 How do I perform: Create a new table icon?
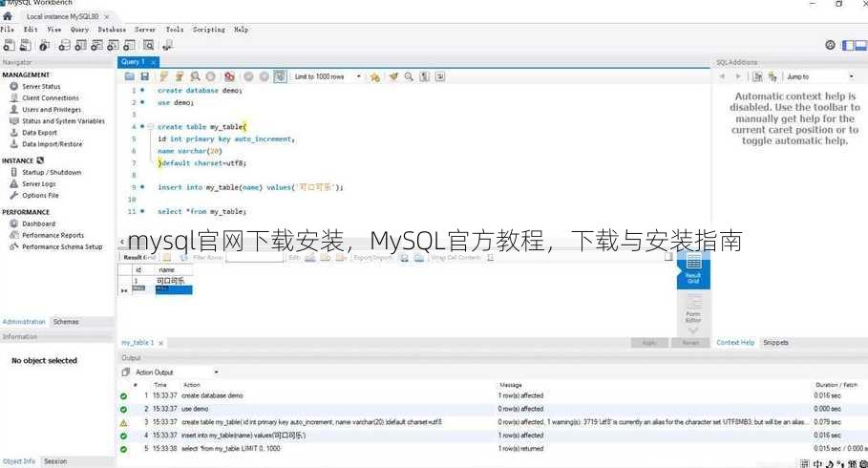81,46
